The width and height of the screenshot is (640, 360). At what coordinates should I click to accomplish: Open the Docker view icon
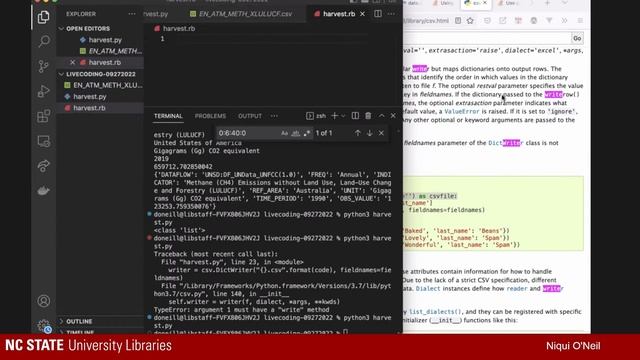click(44, 190)
